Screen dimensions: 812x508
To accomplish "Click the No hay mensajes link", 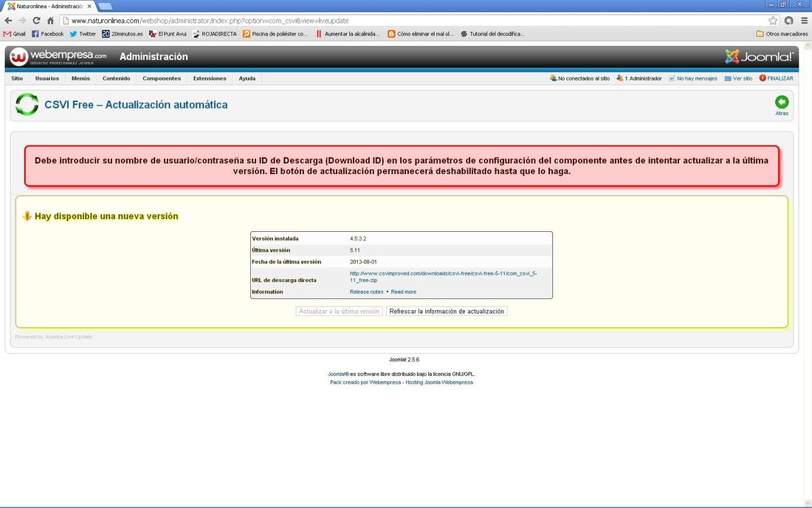I will [693, 78].
